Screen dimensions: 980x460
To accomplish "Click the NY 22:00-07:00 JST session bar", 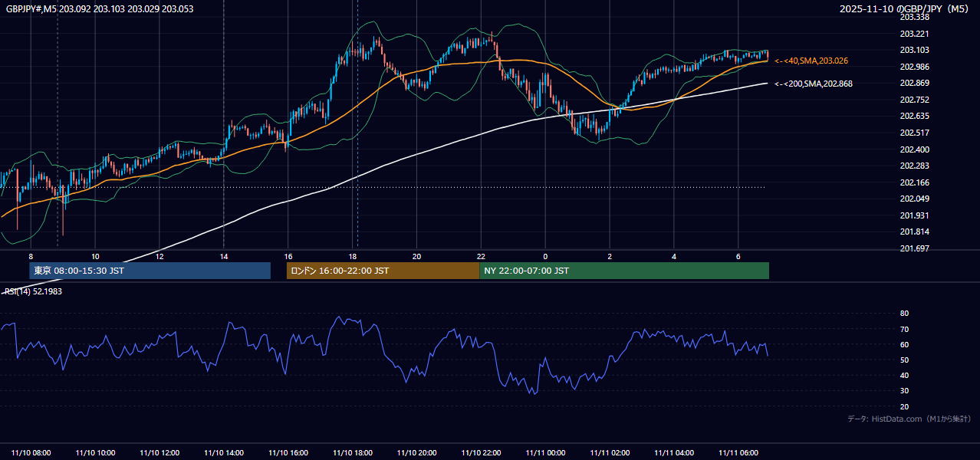I will [x=624, y=271].
